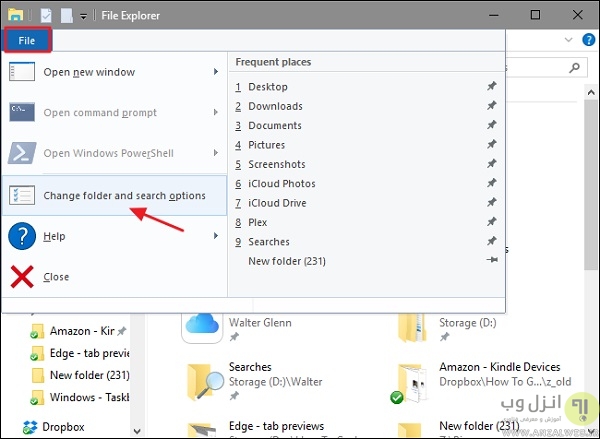Unpin Downloads from frequent places
This screenshot has height=439, width=600.
tap(491, 107)
